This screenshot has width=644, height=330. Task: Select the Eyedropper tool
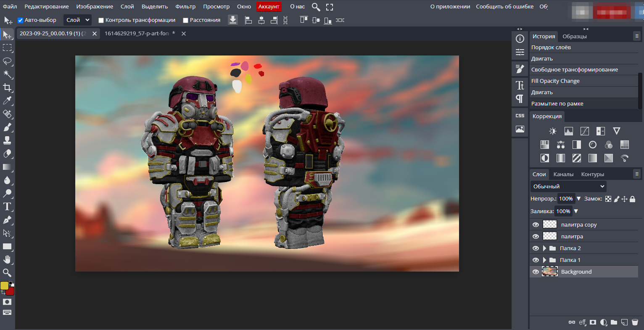tap(7, 101)
